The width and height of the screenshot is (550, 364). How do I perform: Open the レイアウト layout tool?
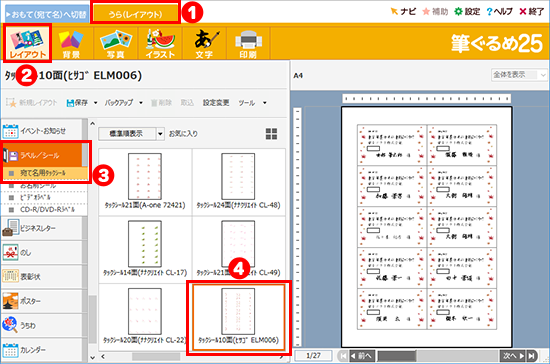point(27,43)
